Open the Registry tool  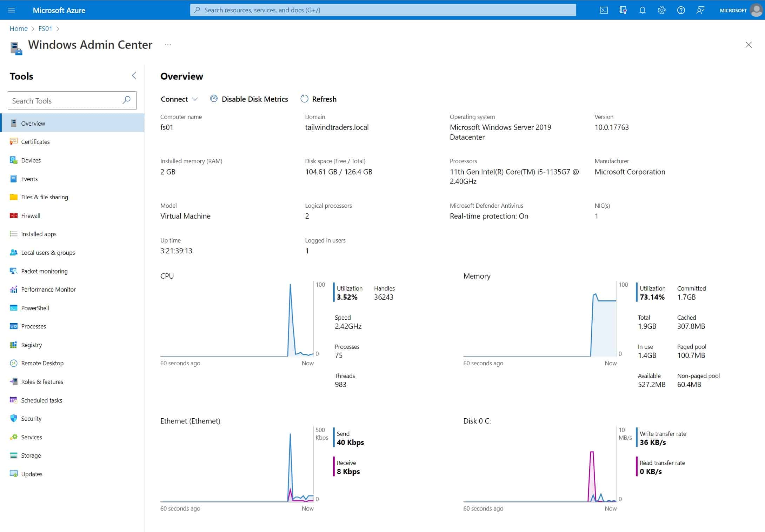click(31, 345)
